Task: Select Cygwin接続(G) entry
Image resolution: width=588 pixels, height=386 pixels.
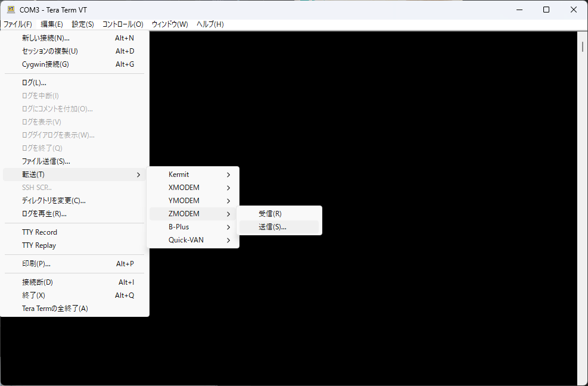Action: coord(74,64)
